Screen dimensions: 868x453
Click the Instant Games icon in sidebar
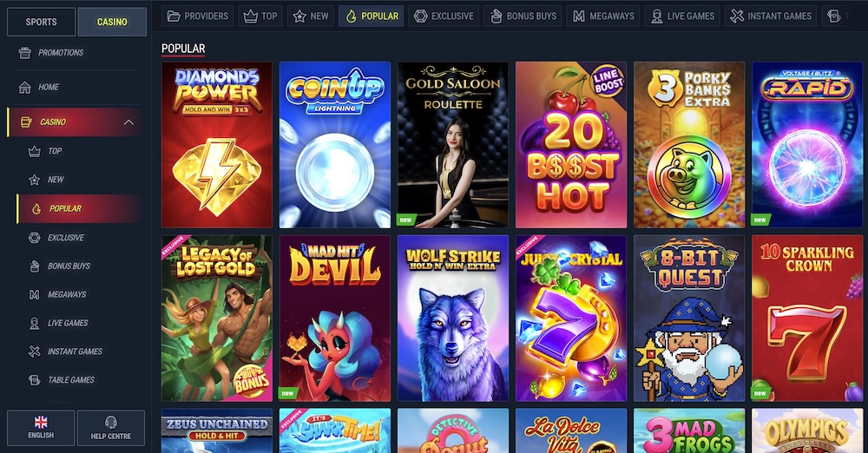tap(35, 351)
